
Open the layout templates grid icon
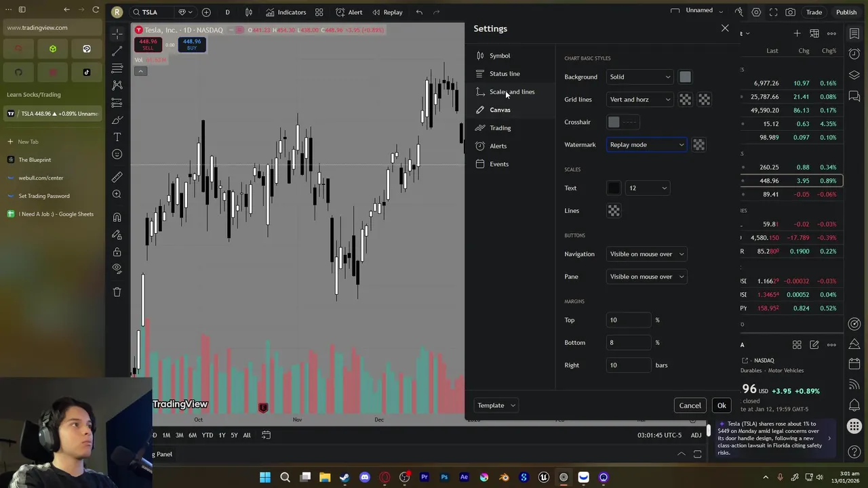click(319, 12)
